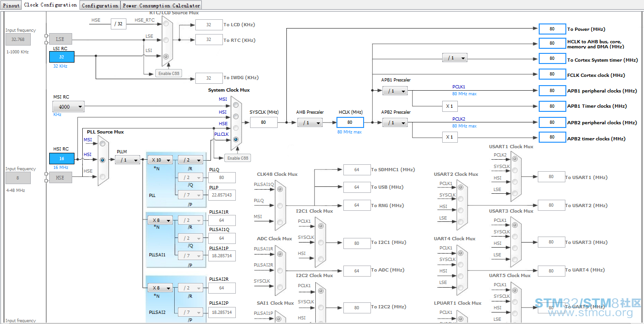This screenshot has width=644, height=324.
Task: Select MSI input of System Clock Mux
Action: tap(236, 105)
